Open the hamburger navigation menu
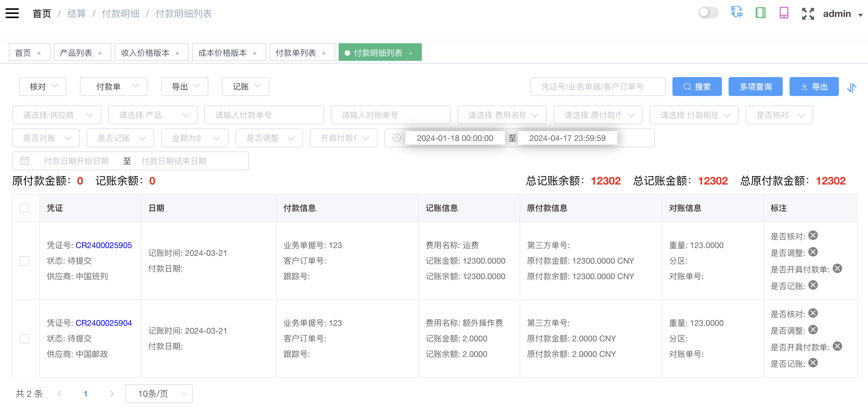 point(12,13)
